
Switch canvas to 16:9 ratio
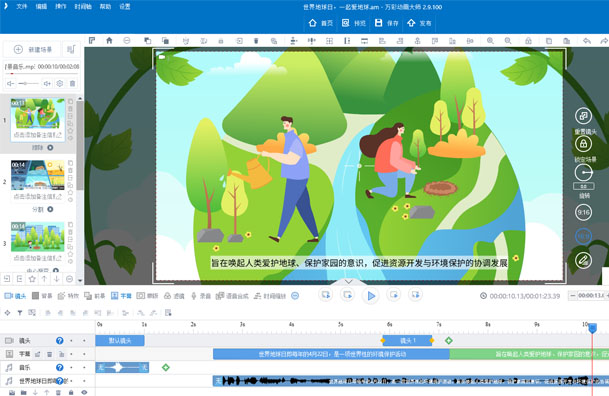point(583,236)
